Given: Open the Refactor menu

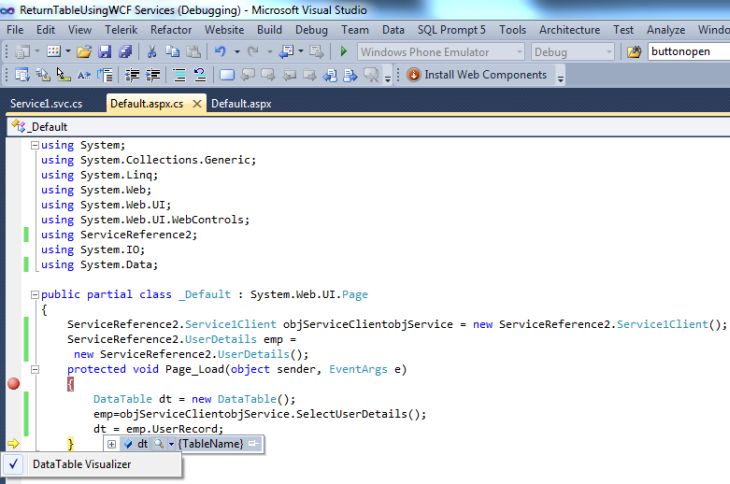Looking at the screenshot, I should tap(171, 30).
